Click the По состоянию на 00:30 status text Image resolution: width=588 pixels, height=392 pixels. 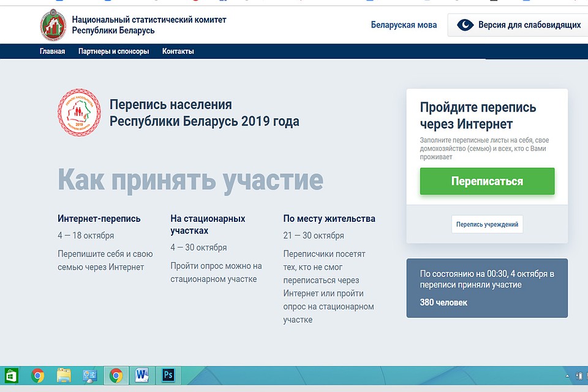point(487,279)
